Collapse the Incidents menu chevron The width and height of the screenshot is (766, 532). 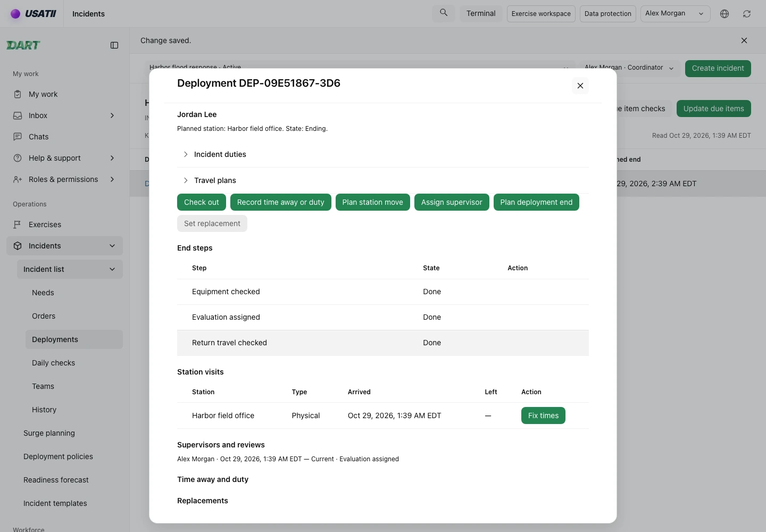tap(112, 246)
